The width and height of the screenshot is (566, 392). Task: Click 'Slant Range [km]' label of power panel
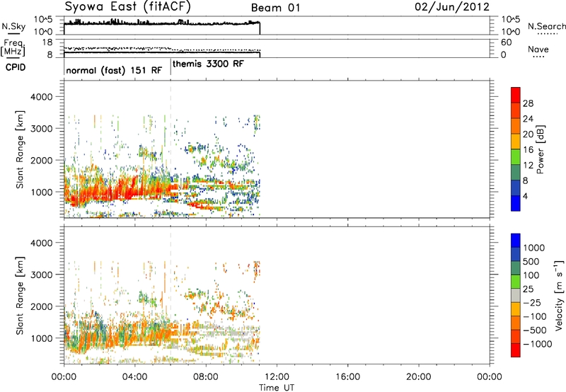click(21, 149)
